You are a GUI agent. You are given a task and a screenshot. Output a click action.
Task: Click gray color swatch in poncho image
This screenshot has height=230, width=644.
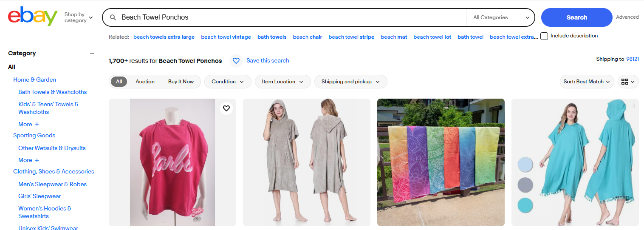click(525, 185)
